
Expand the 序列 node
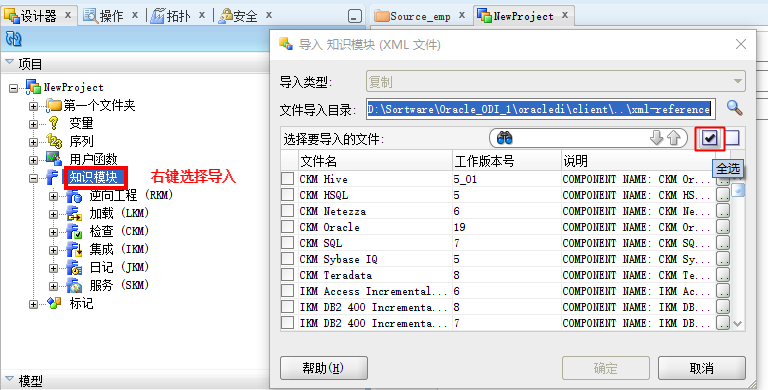coord(33,143)
